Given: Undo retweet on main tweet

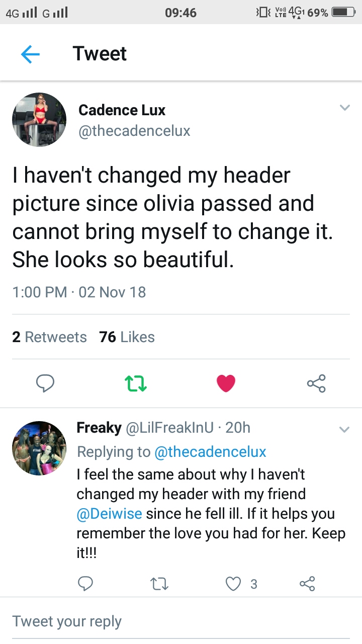Looking at the screenshot, I should [136, 384].
